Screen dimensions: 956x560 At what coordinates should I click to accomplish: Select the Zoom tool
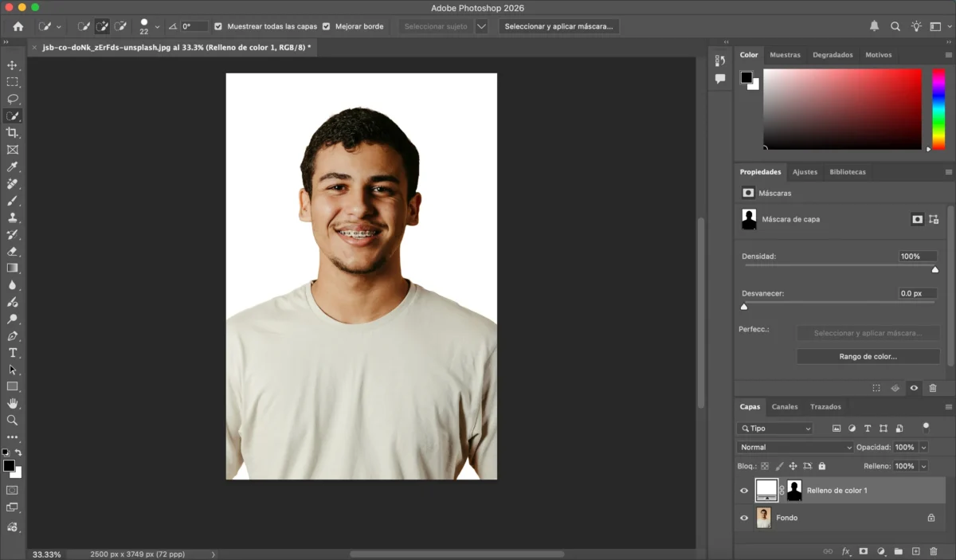pos(13,420)
